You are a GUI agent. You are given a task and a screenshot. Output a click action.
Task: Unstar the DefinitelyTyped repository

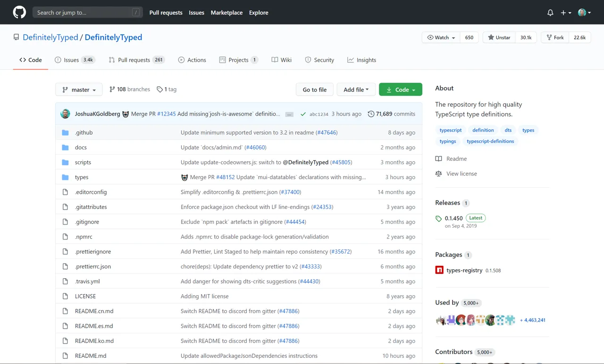(498, 37)
